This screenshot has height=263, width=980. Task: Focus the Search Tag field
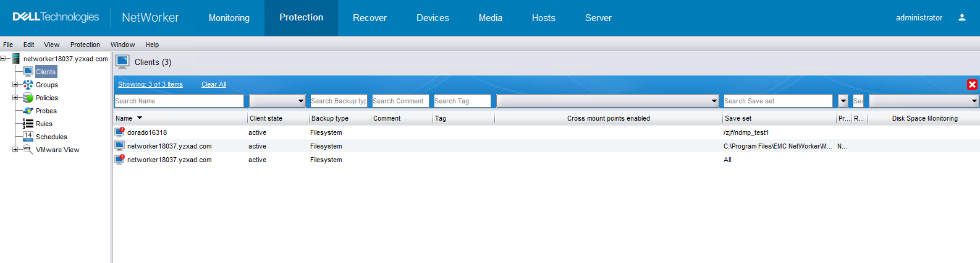(x=462, y=101)
